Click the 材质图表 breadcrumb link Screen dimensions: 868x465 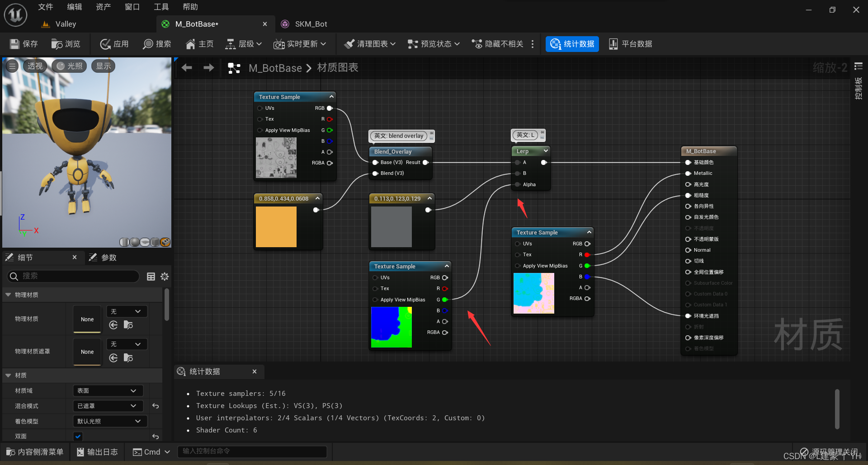[338, 68]
